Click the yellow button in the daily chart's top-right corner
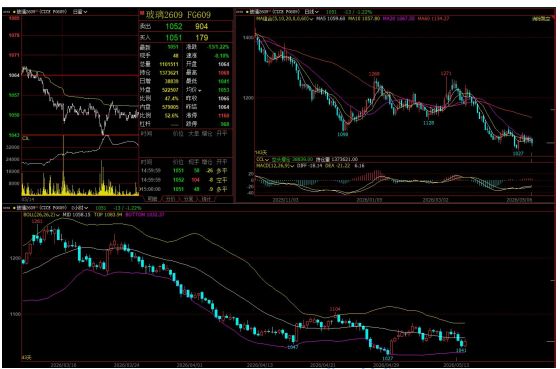560x369 pixels. click(x=541, y=19)
